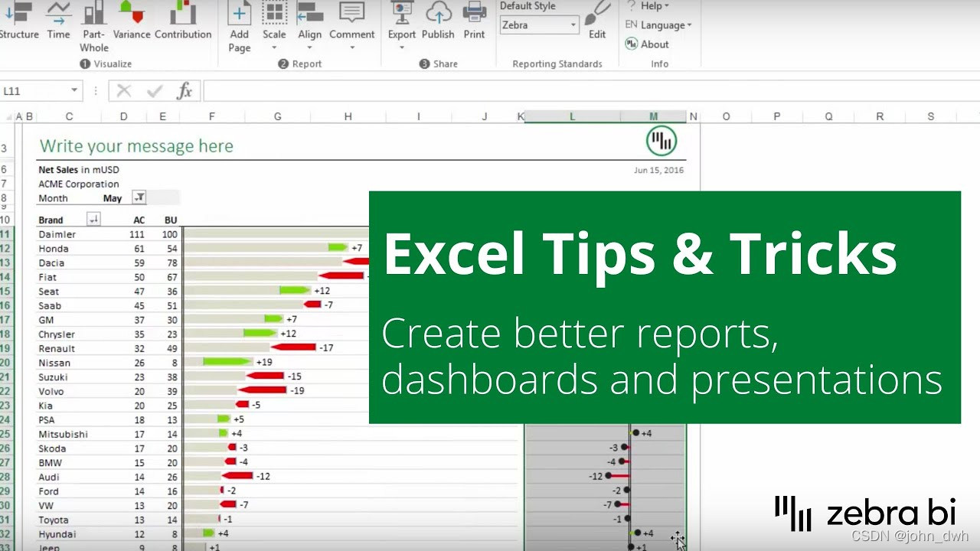The height and width of the screenshot is (551, 980).
Task: Open the Default Style Zebra combo box
Action: [x=538, y=24]
